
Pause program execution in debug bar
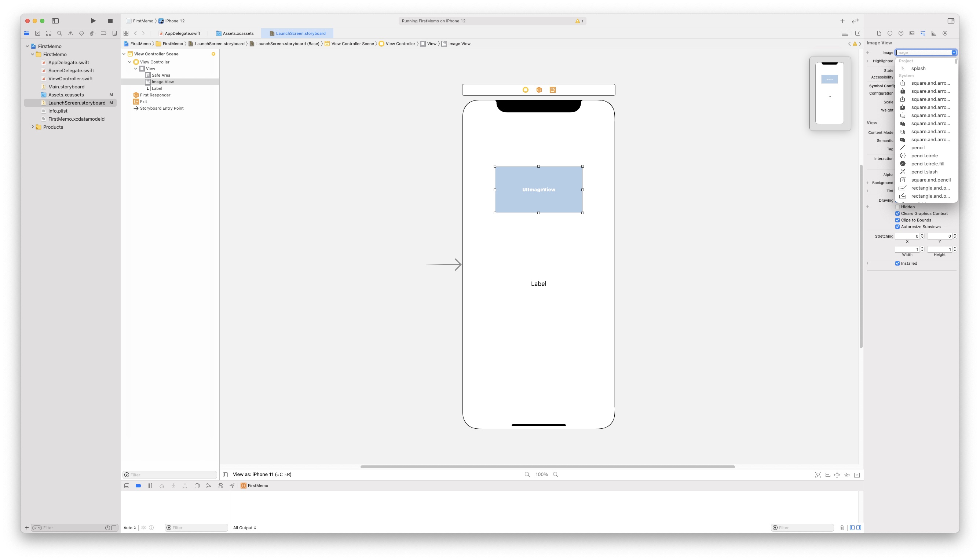coord(150,486)
